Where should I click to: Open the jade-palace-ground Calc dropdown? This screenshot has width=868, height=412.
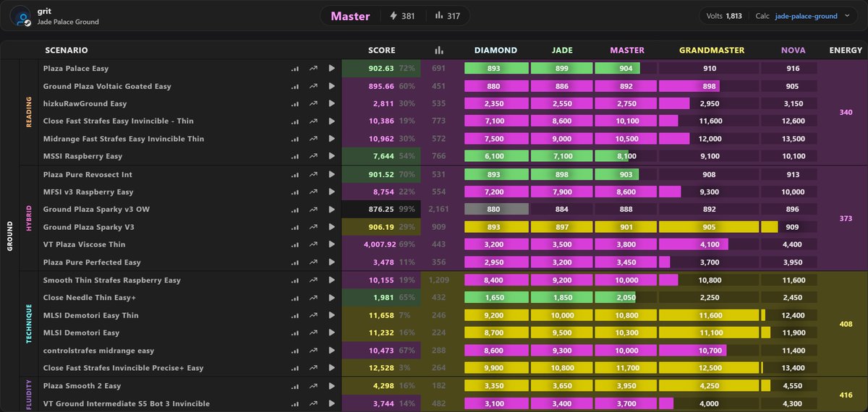click(x=812, y=16)
